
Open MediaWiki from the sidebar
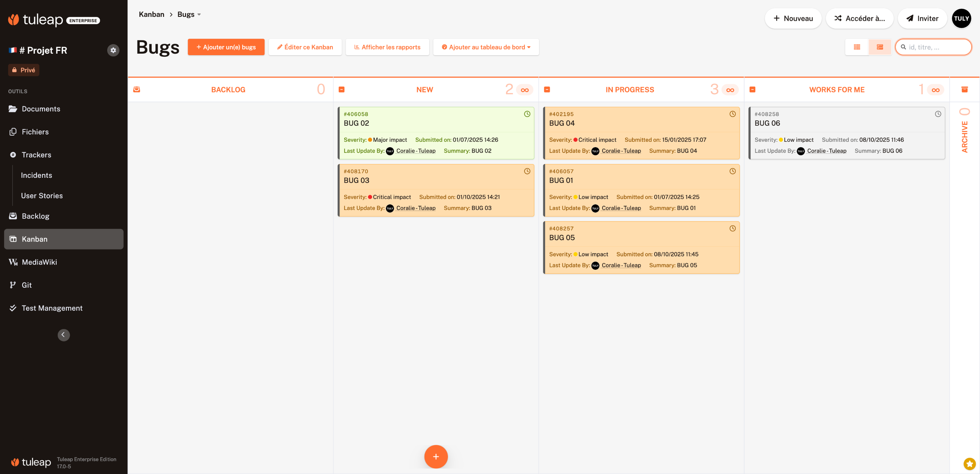(39, 262)
